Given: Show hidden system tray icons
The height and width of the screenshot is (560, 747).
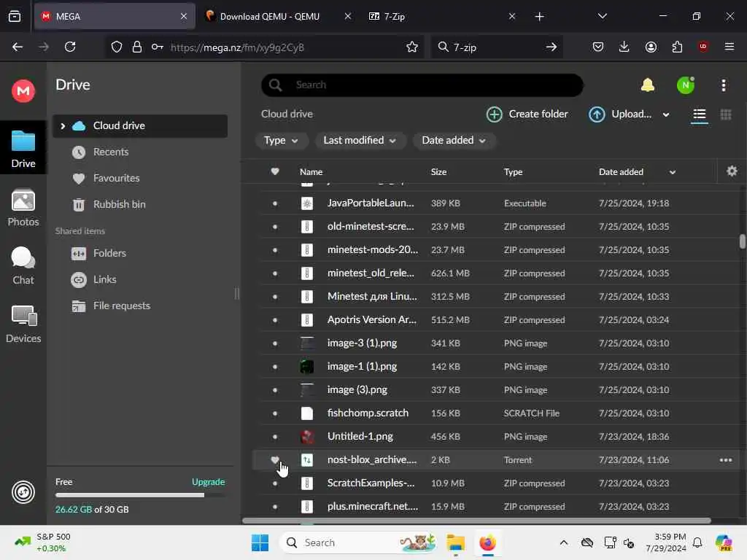Looking at the screenshot, I should (563, 542).
